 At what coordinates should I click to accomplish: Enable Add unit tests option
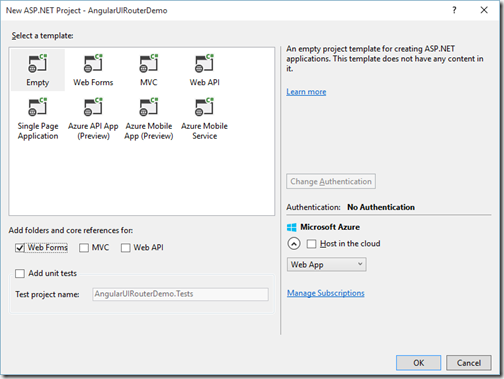click(20, 274)
